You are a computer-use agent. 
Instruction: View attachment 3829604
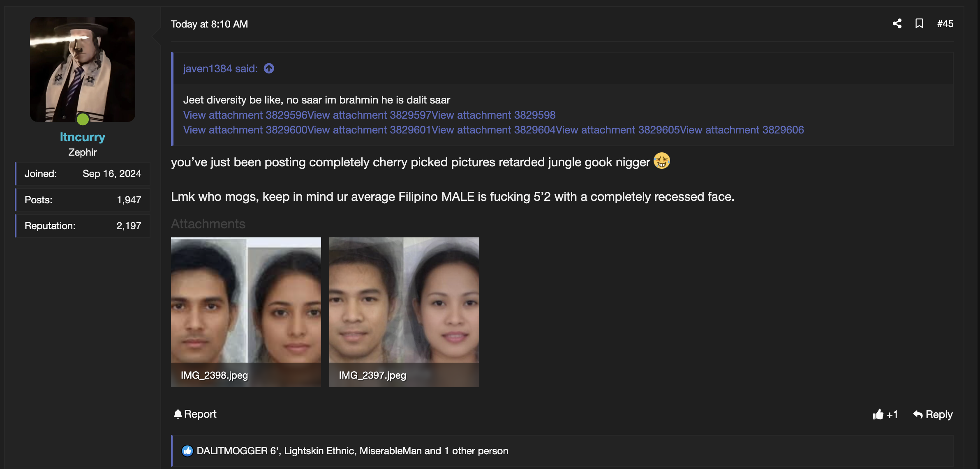[x=494, y=130]
